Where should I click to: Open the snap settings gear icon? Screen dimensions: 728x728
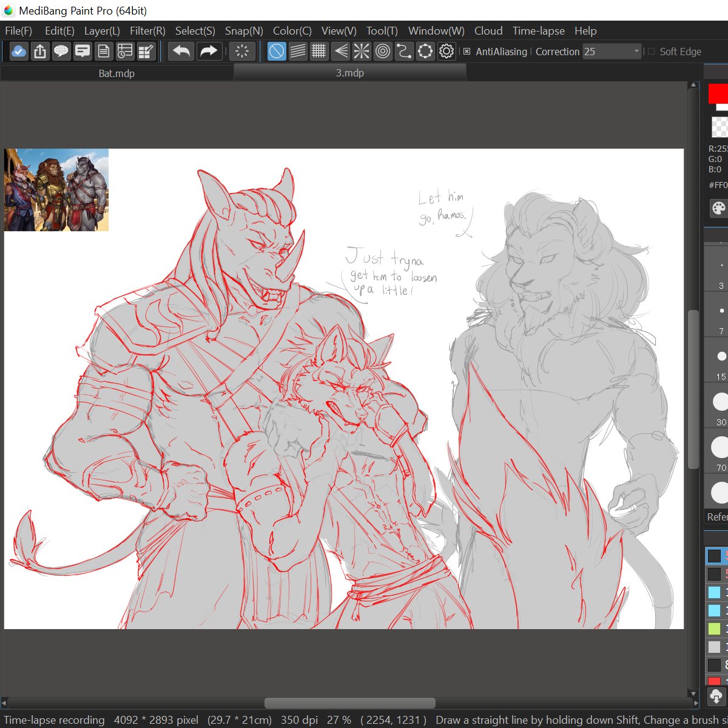(x=447, y=52)
